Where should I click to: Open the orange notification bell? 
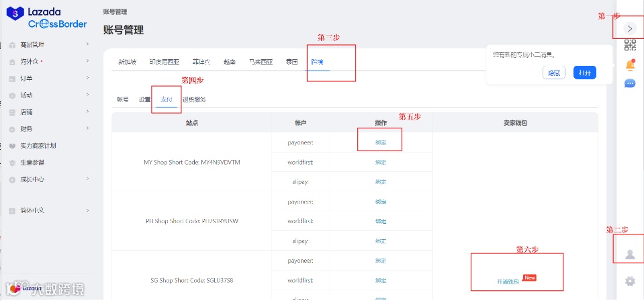[630, 64]
